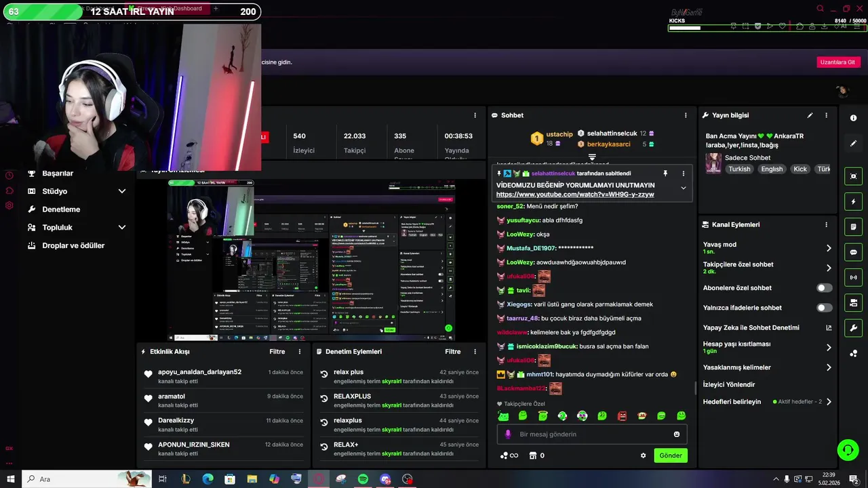The image size is (868, 488).
Task: Click the KICKS progress bar
Action: [x=767, y=28]
